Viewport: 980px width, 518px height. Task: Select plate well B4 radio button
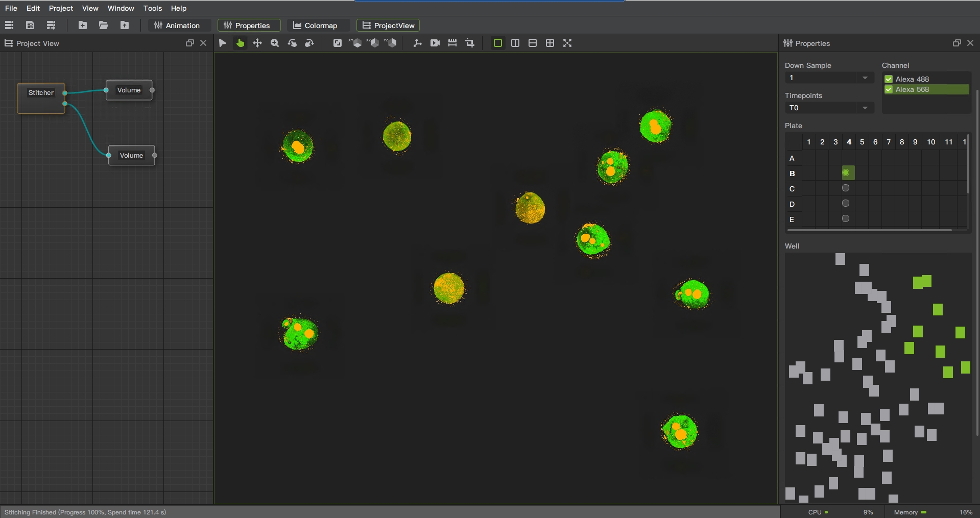pos(846,173)
